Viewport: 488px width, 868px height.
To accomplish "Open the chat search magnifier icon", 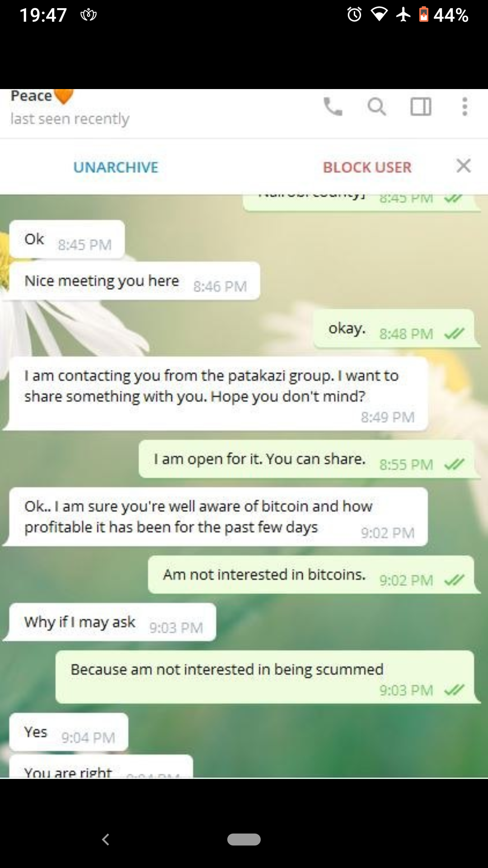I will point(376,107).
